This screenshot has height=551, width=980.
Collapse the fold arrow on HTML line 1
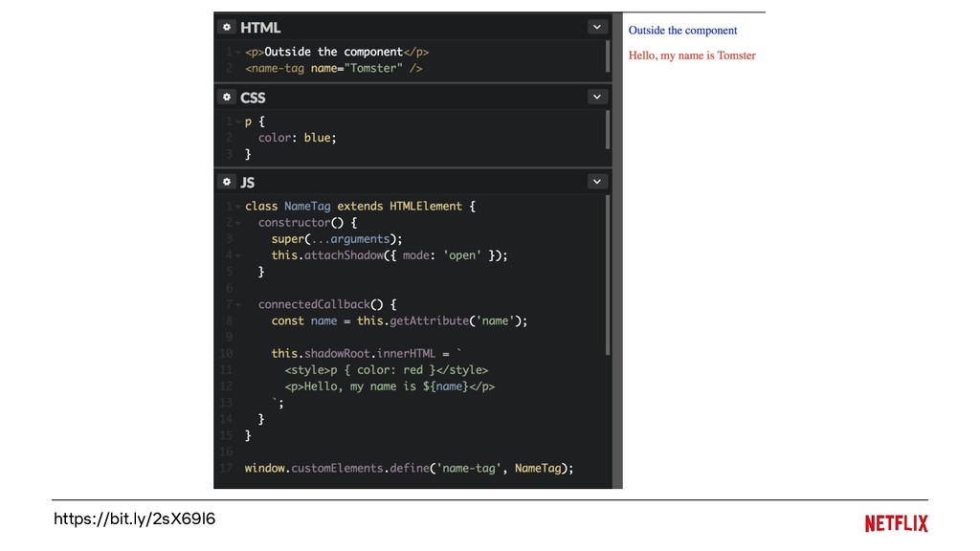click(238, 53)
